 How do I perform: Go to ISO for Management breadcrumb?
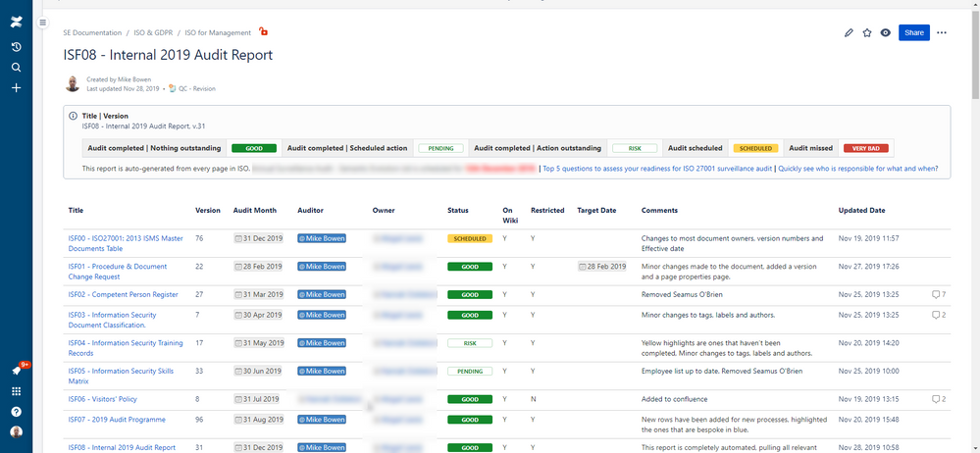(x=218, y=32)
